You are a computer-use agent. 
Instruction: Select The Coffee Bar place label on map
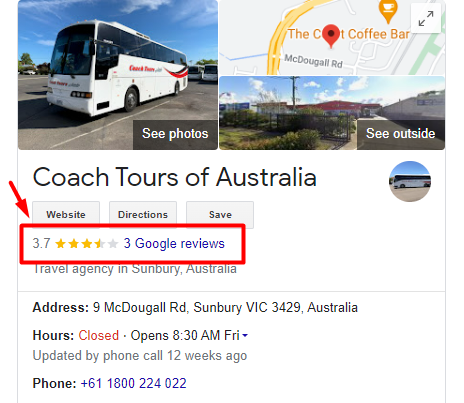(348, 34)
